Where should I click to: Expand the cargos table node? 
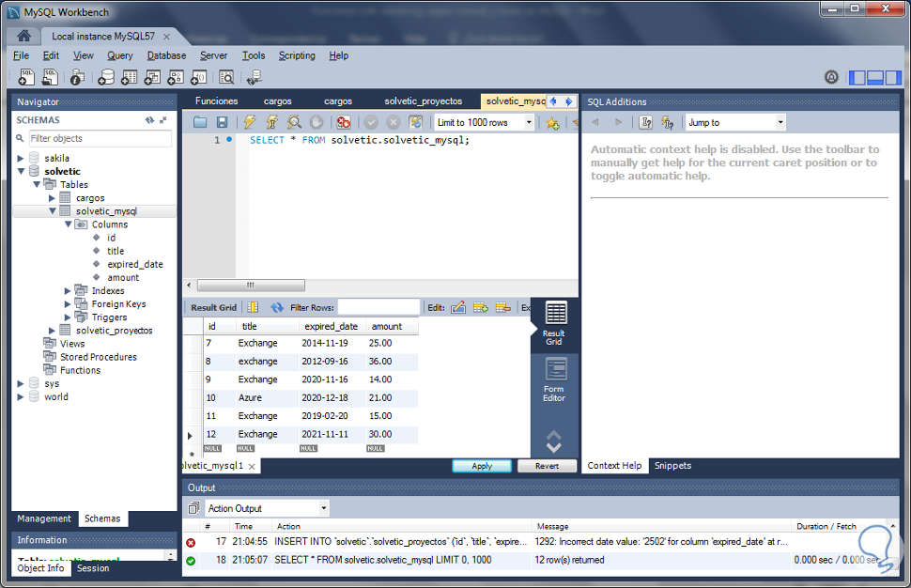click(x=52, y=198)
